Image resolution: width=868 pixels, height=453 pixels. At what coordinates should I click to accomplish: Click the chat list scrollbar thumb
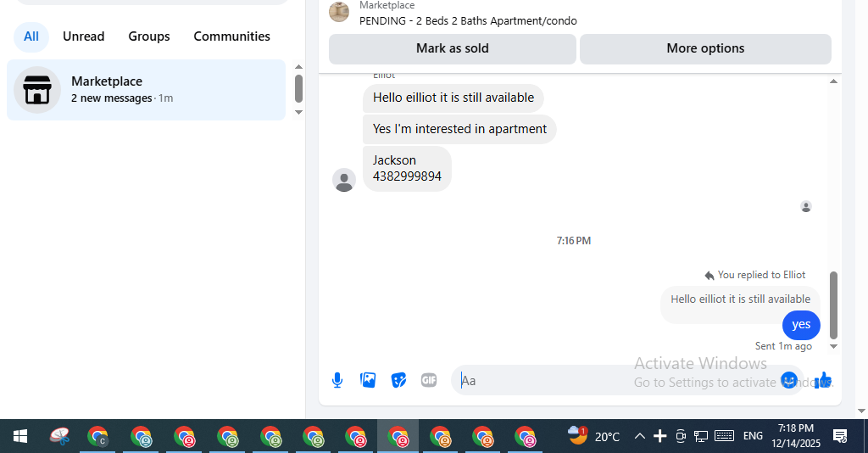click(x=298, y=88)
